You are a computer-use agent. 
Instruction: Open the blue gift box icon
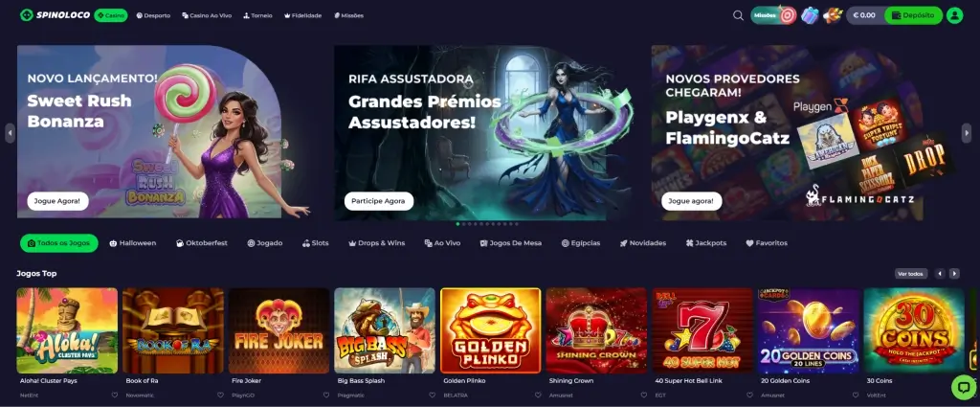tap(810, 15)
